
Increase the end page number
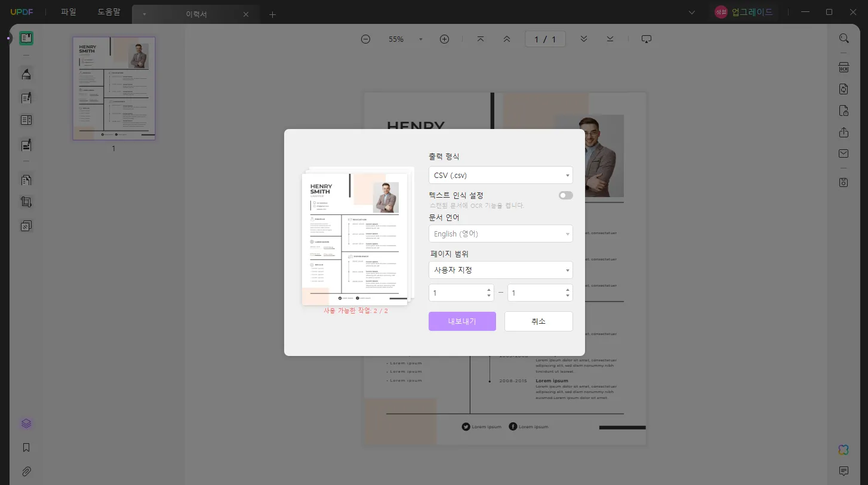[567, 289]
